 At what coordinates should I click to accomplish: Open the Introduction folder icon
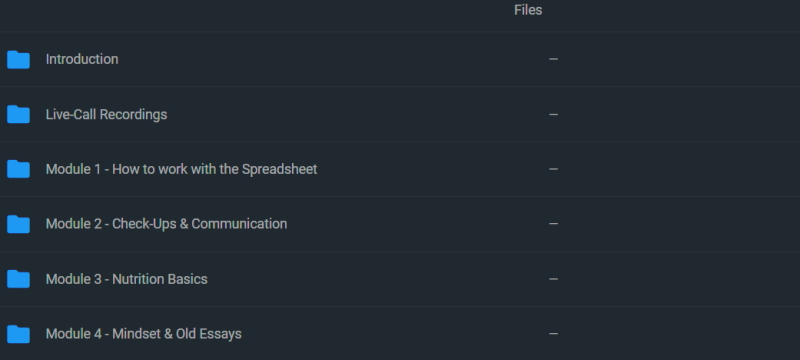[18, 60]
